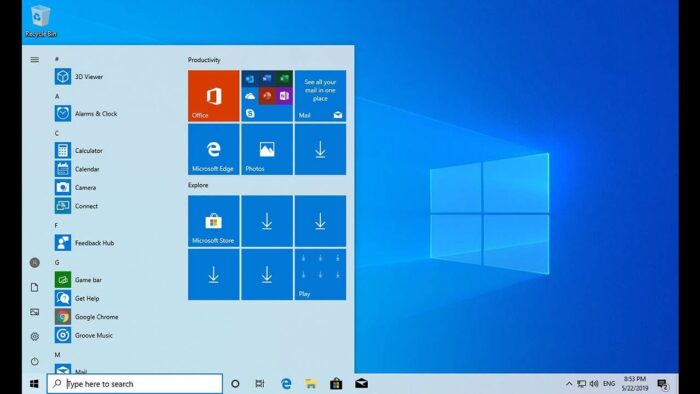The height and width of the screenshot is (394, 700).
Task: Open Pictures from the Start sidebar
Action: coord(34,312)
